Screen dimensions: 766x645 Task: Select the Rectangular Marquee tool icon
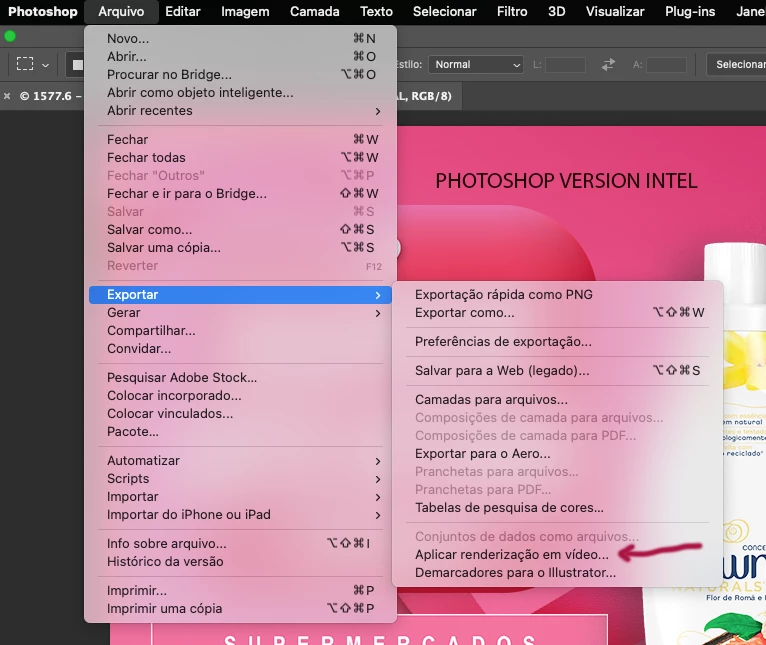[x=25, y=64]
